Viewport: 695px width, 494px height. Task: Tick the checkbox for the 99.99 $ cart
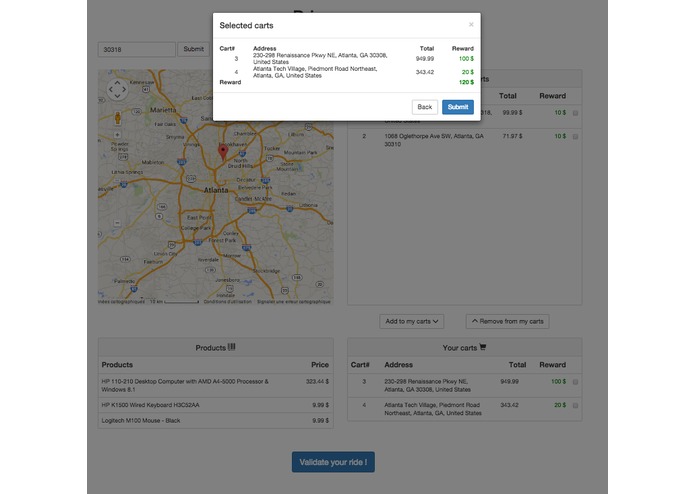(575, 113)
